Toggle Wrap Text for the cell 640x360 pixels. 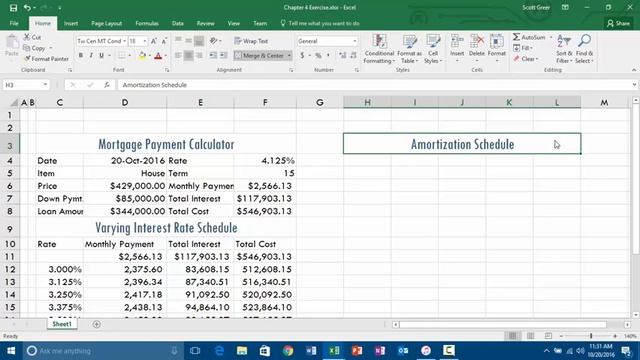pyautogui.click(x=251, y=41)
